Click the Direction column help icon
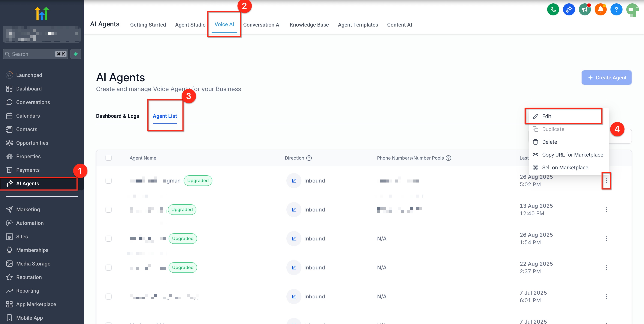Image resolution: width=644 pixels, height=324 pixels. tap(309, 158)
